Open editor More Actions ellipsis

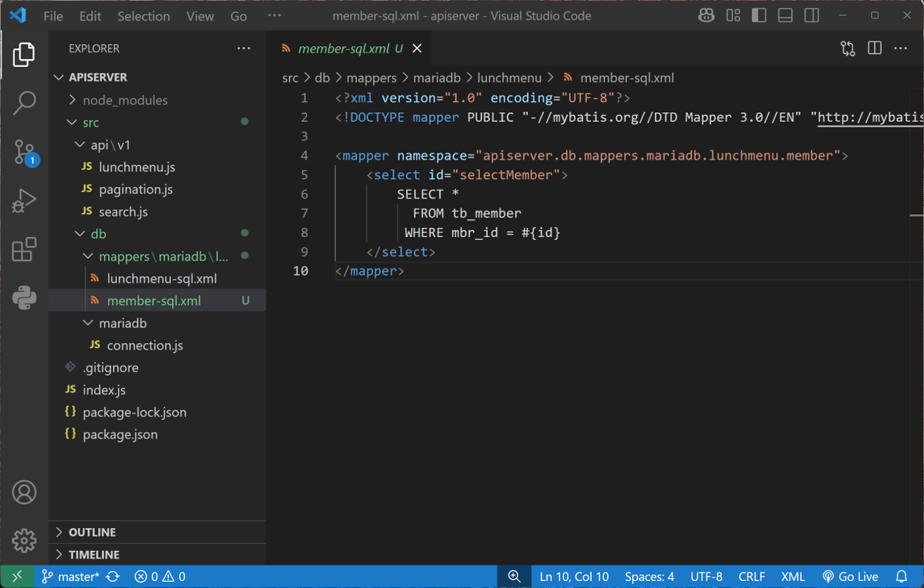click(x=901, y=48)
